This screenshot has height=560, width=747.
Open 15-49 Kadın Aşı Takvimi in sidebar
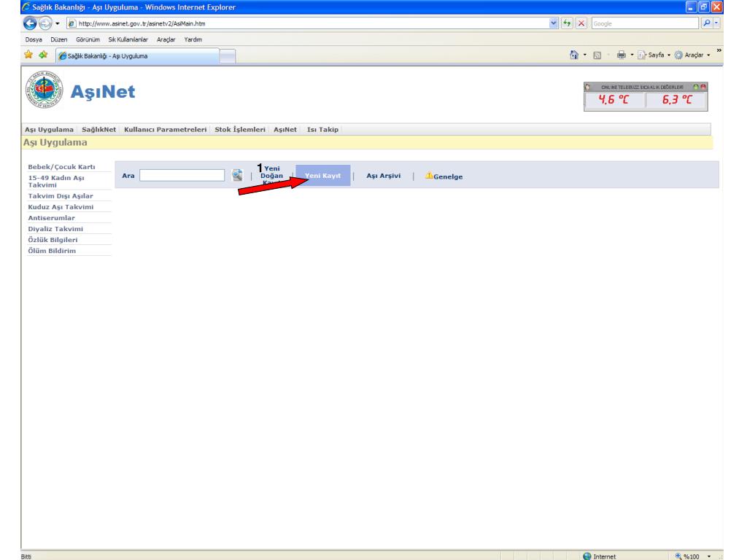click(x=56, y=182)
